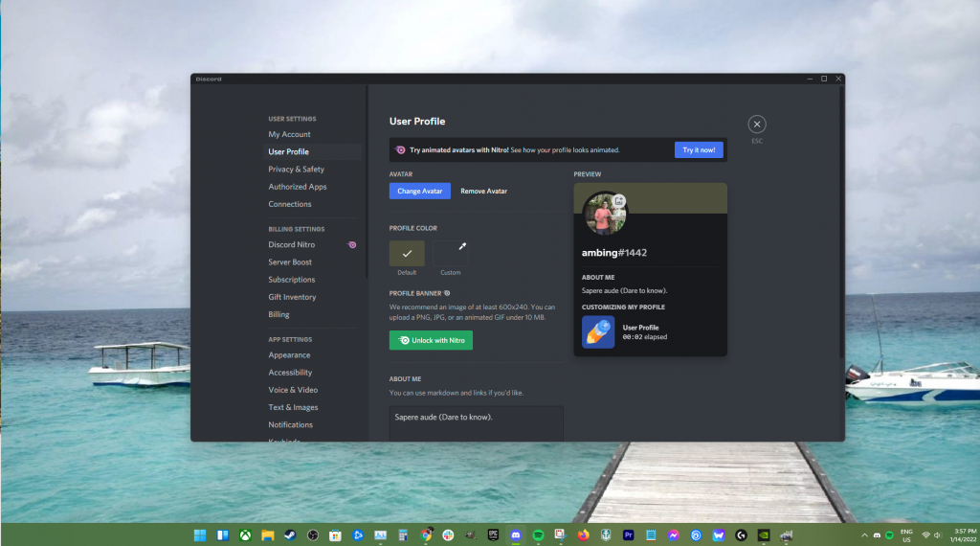Screen dimensions: 980x546
Task: Launch Steam from the taskbar
Action: [290, 535]
